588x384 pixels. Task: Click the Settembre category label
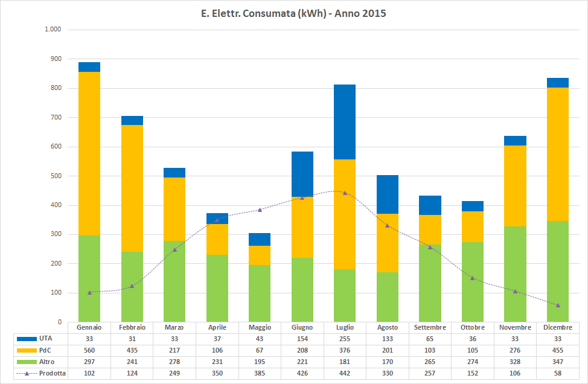[430, 327]
